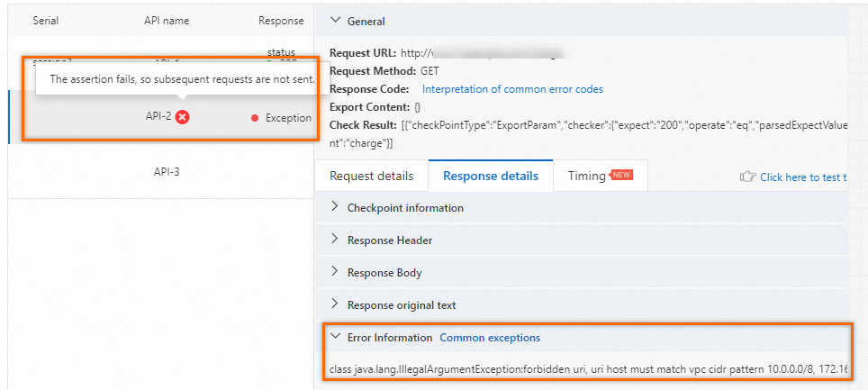Click the API name column header
The image size is (868, 390).
(167, 20)
